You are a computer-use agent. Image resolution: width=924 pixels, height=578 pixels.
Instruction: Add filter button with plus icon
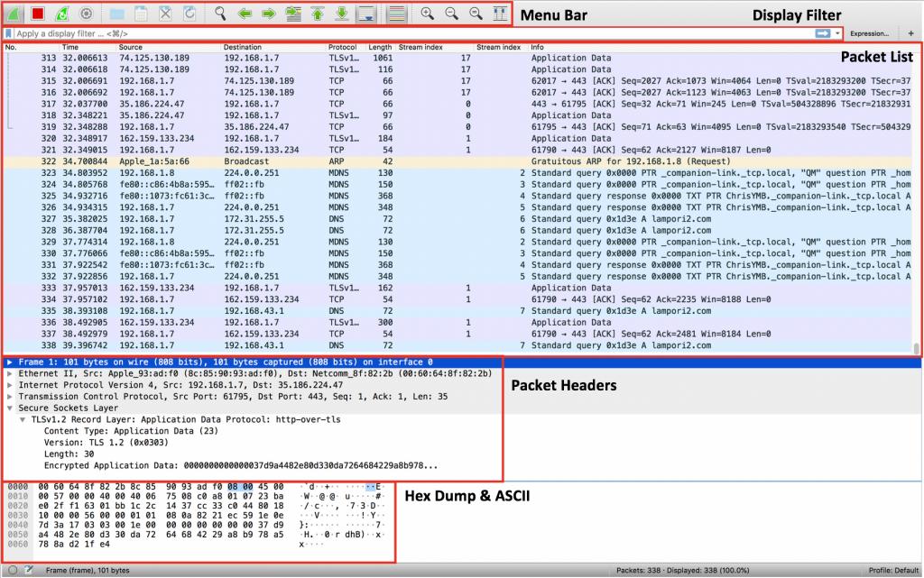[910, 33]
